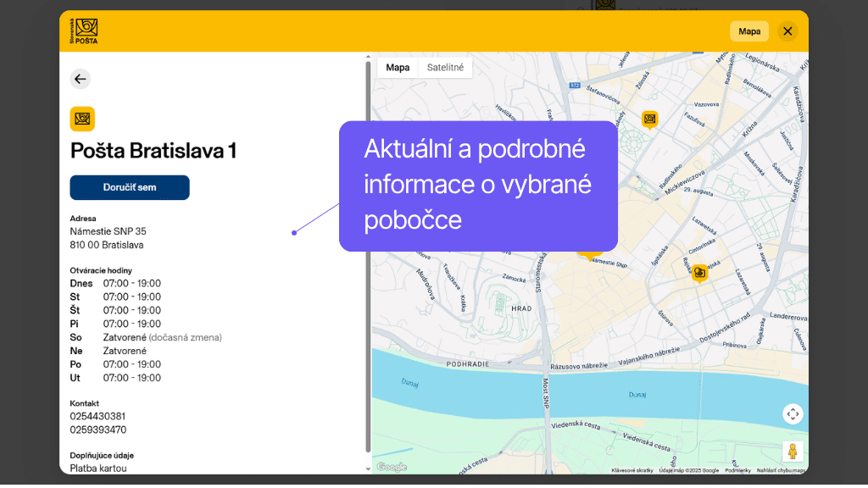Image resolution: width=868 pixels, height=488 pixels.
Task: Click the yellow branch icon above Pošta Bratislava 1
Action: (82, 119)
